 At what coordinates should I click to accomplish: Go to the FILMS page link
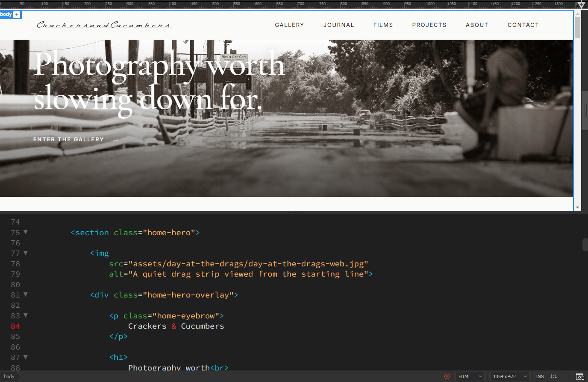[383, 25]
